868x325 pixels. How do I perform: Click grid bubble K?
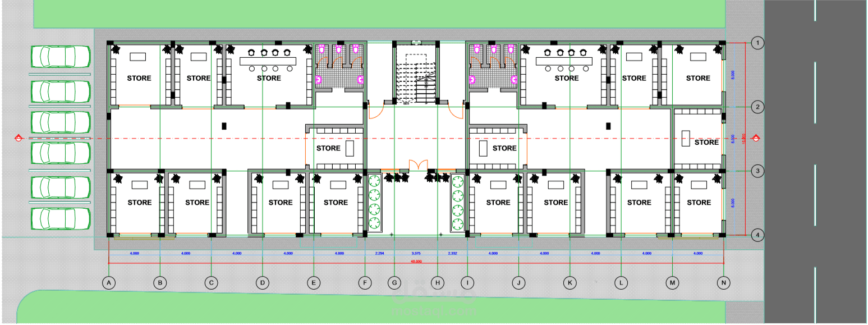pos(570,283)
